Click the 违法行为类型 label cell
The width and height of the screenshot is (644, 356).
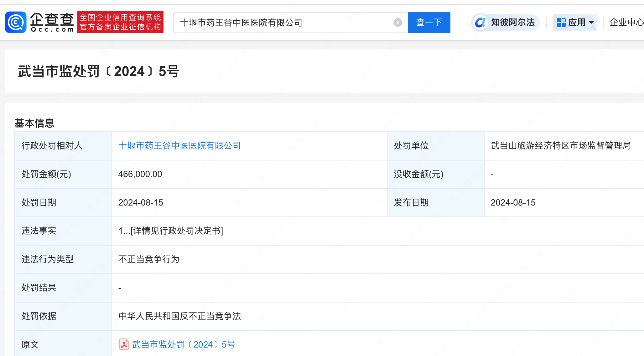click(x=63, y=259)
